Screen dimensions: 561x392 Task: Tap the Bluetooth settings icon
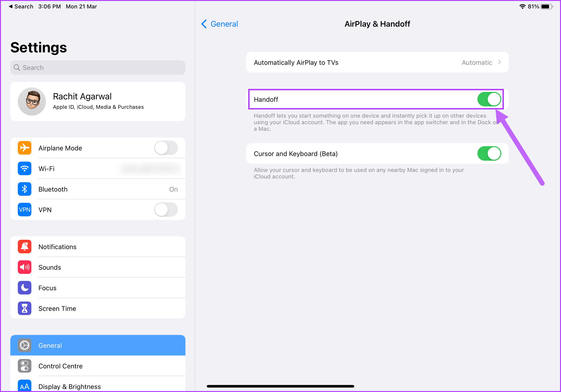pyautogui.click(x=24, y=189)
